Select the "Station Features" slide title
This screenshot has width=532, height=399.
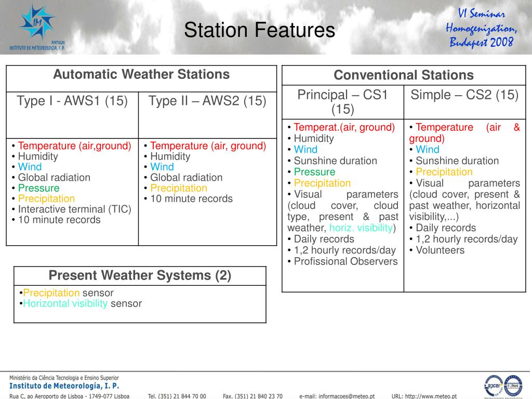coord(260,30)
